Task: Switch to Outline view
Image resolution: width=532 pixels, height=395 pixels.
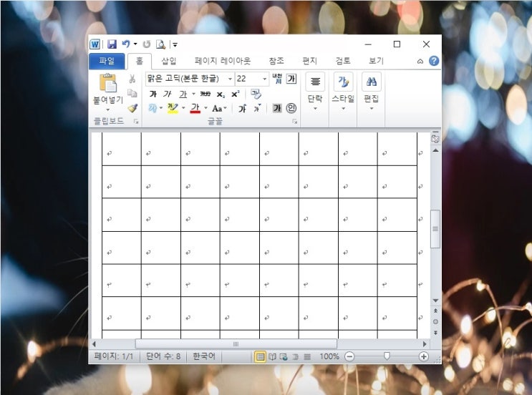Action: tap(296, 356)
